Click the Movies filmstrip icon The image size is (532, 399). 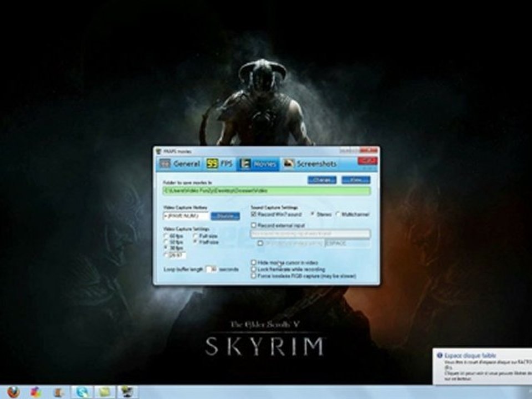[244, 164]
